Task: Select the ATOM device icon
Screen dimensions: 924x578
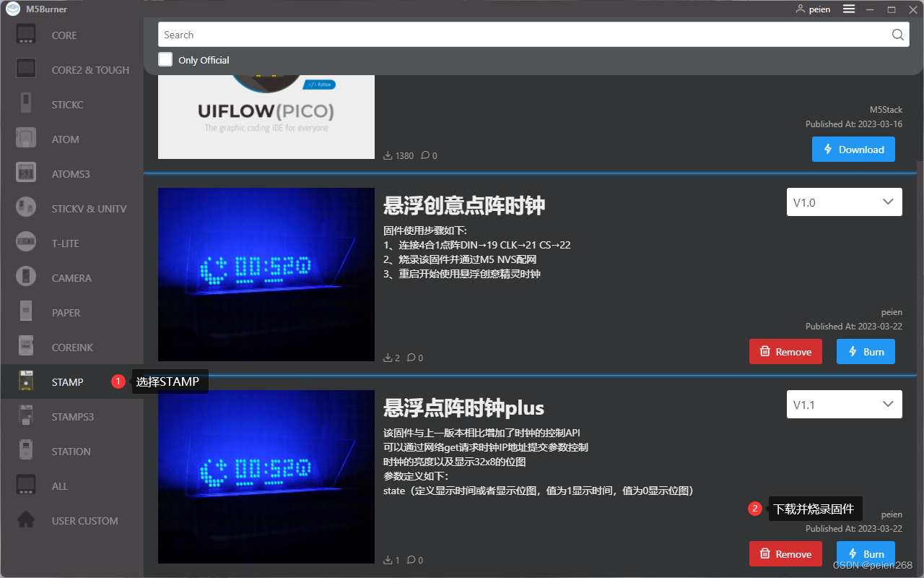Action: 27,139
